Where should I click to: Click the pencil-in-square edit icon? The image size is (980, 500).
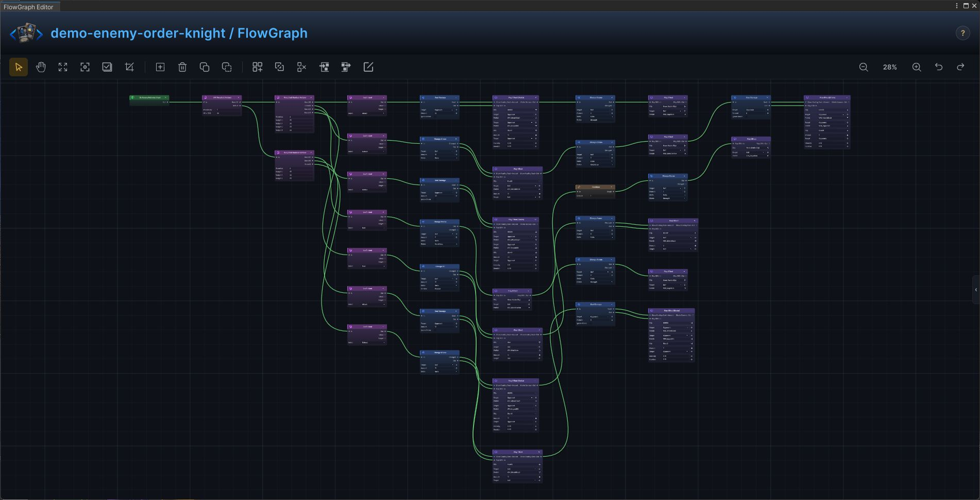click(x=368, y=67)
